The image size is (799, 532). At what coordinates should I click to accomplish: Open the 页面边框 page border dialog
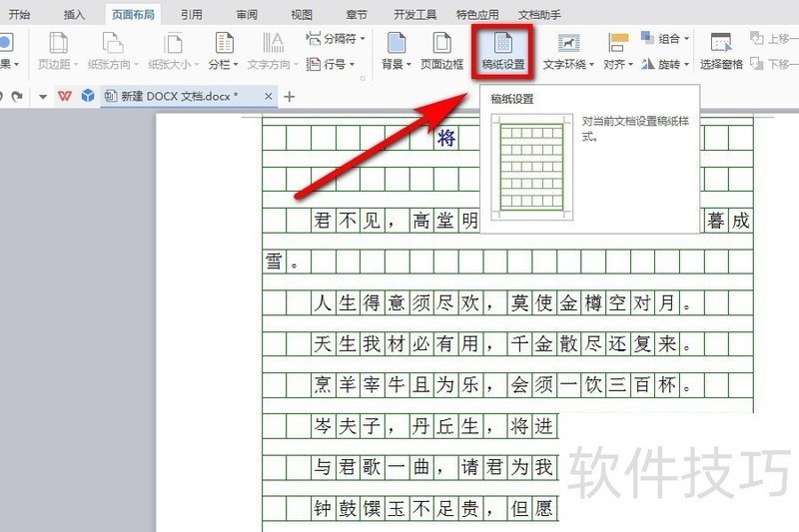(x=441, y=52)
